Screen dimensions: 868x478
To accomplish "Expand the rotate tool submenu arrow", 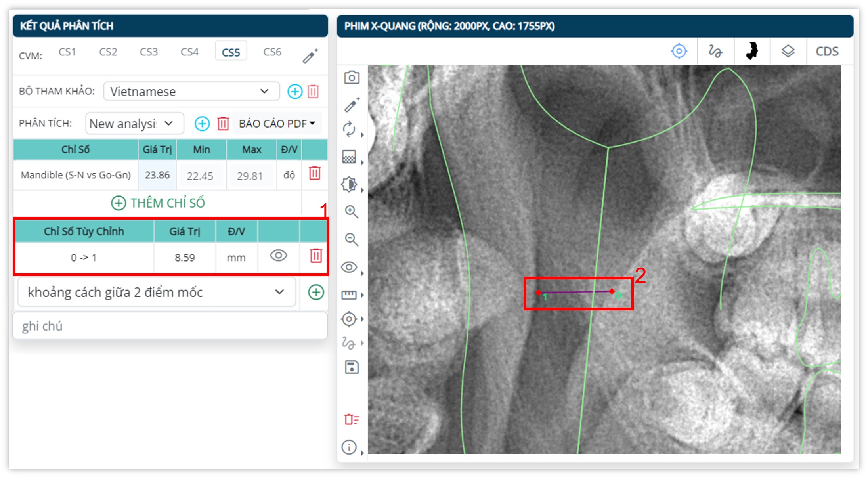I will coord(362,135).
